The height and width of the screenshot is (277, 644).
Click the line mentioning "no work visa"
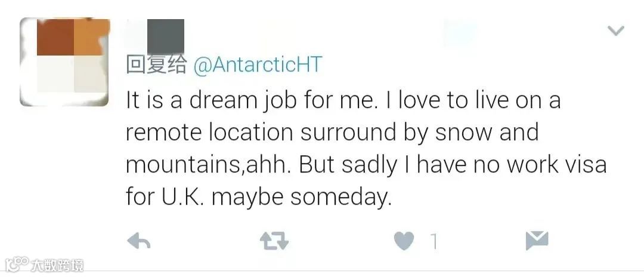click(366, 165)
